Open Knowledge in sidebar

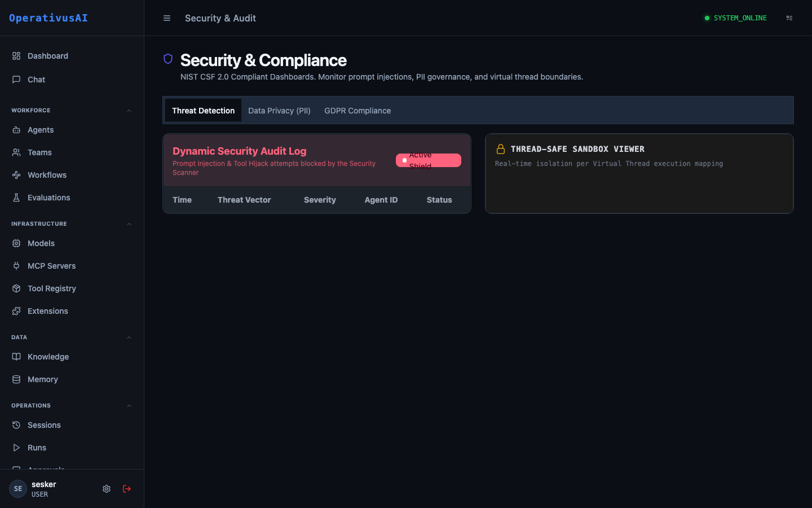[x=72, y=357]
